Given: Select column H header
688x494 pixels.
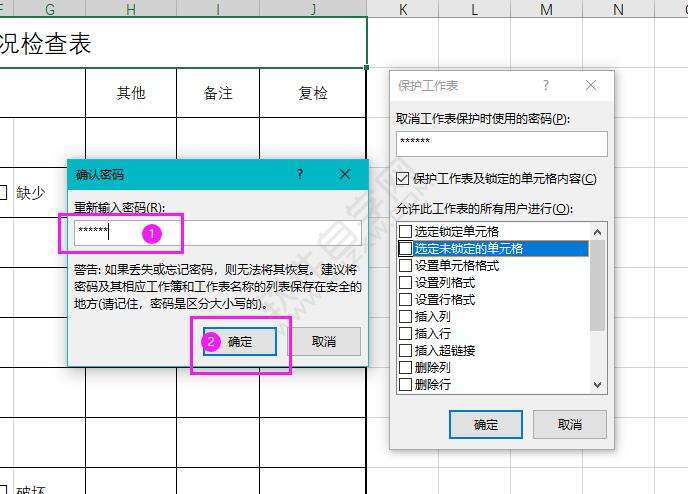Looking at the screenshot, I should pos(131,9).
